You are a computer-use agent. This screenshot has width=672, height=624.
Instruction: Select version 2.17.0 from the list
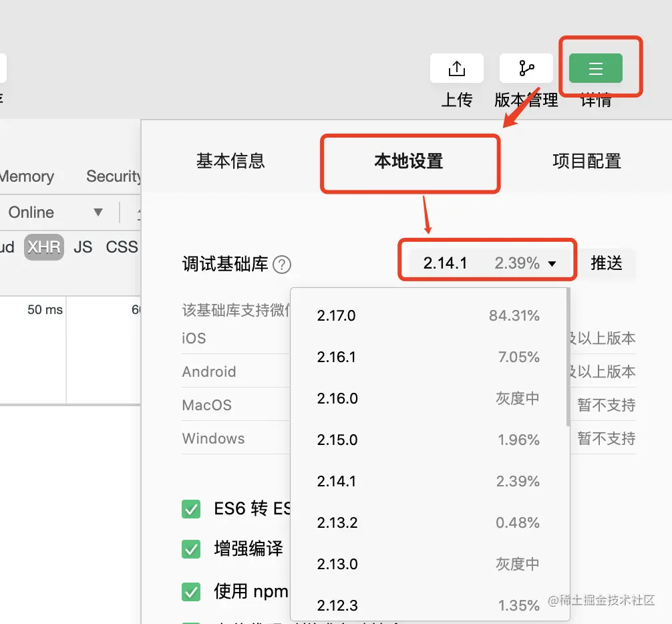(x=429, y=316)
